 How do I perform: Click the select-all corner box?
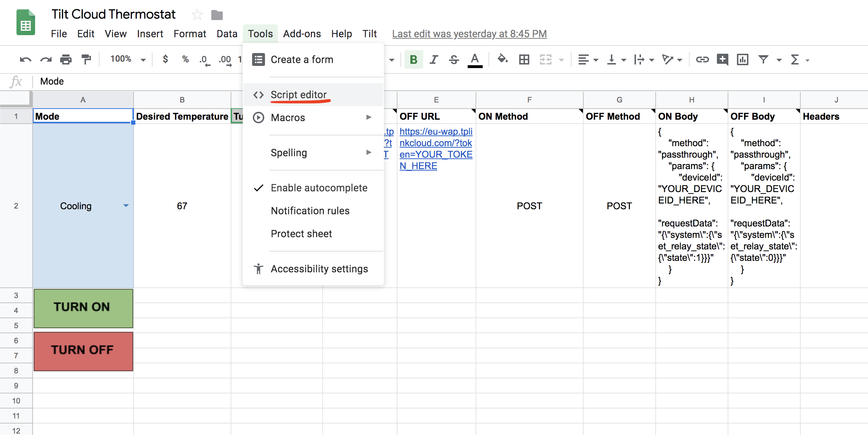(x=16, y=99)
